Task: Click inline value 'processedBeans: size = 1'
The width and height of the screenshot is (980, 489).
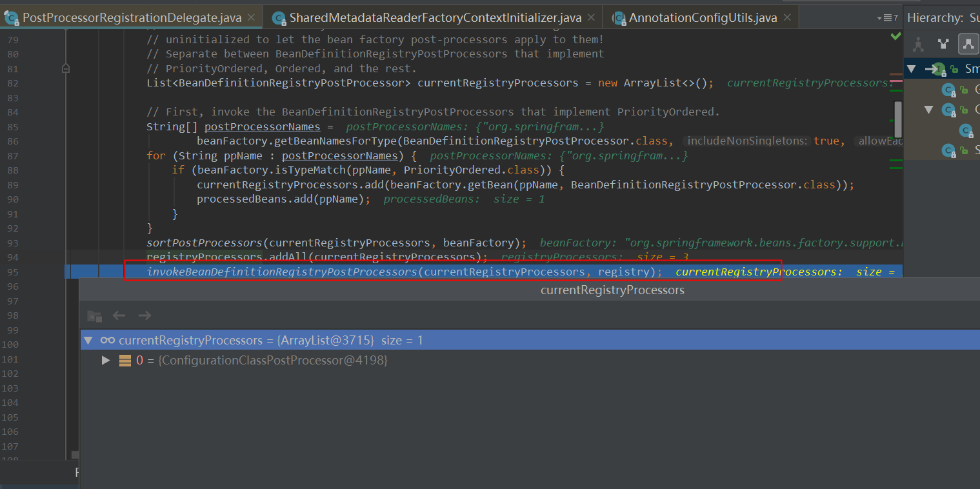Action: click(x=464, y=199)
